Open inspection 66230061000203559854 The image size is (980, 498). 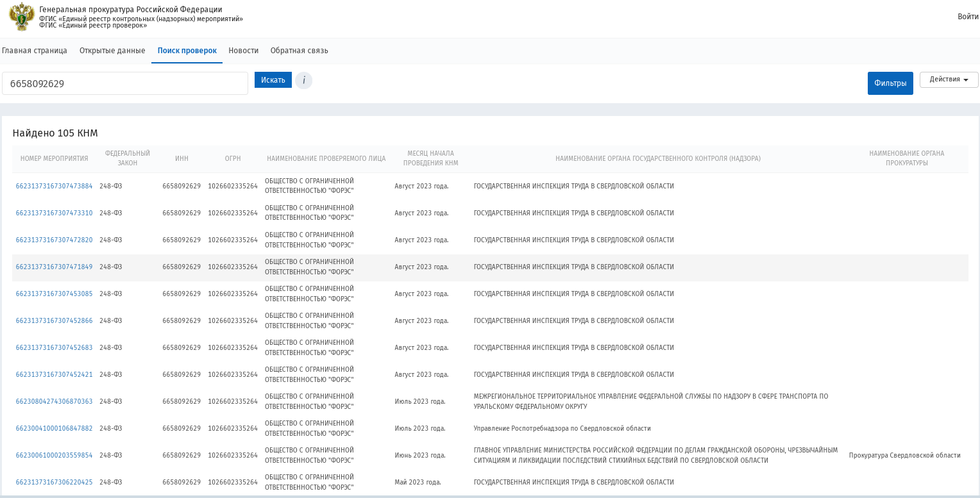pos(54,456)
